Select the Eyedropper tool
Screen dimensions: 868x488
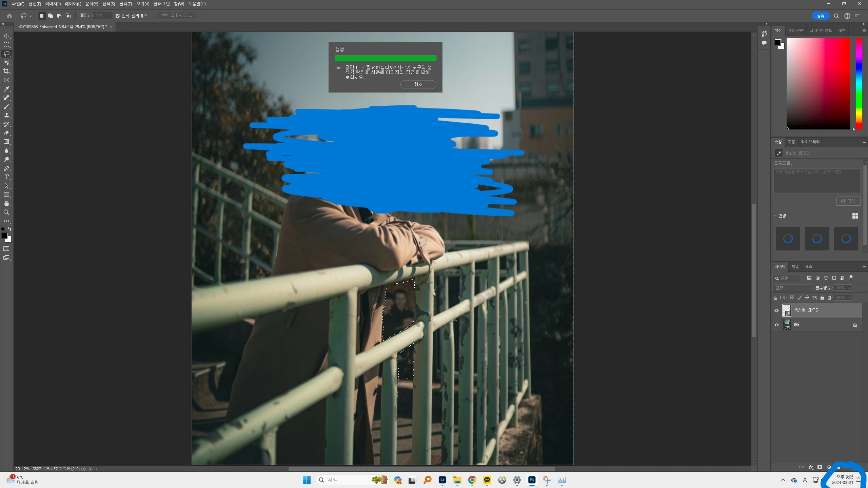tap(6, 89)
